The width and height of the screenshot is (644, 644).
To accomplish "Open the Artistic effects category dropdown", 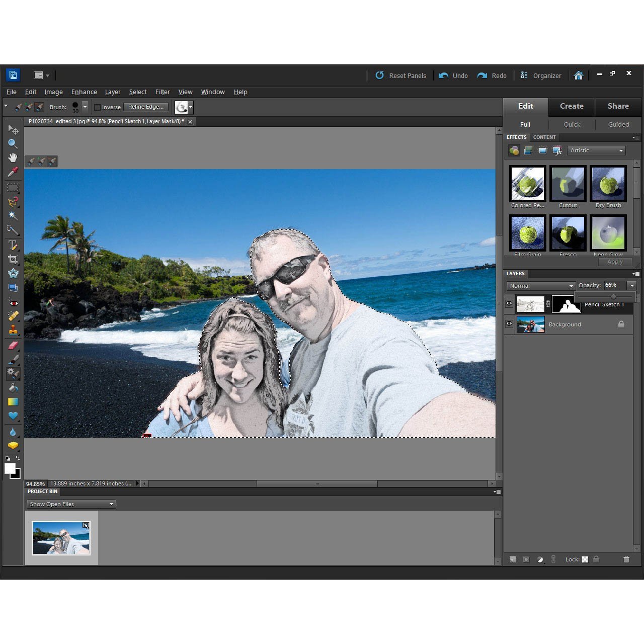I will tap(596, 150).
